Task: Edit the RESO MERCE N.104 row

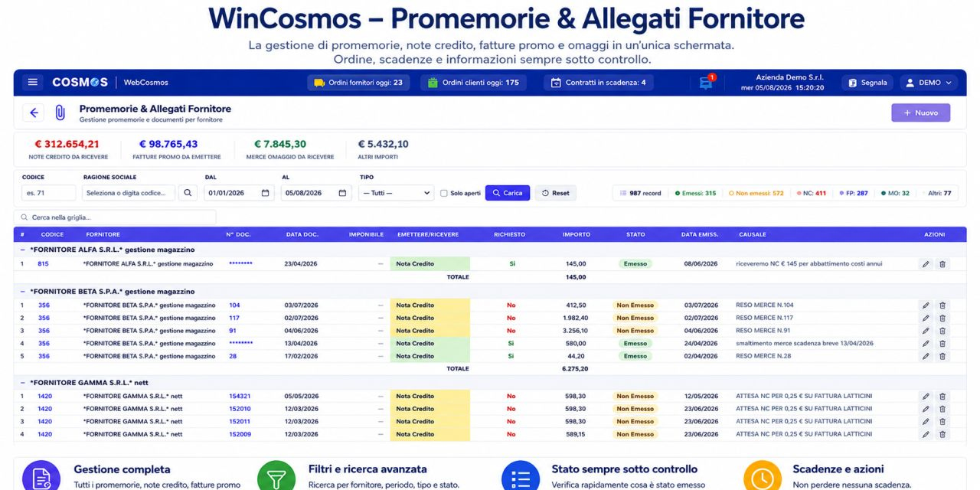Action: tap(926, 305)
